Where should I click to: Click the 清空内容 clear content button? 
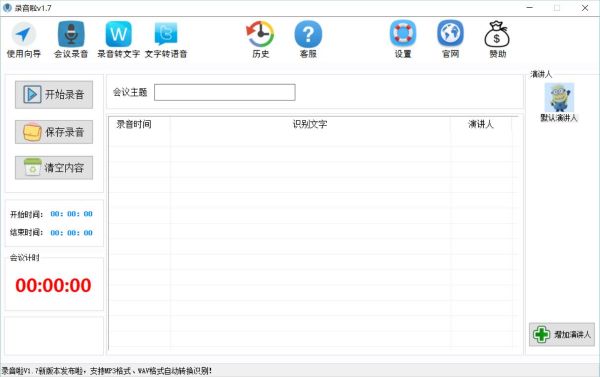point(54,168)
